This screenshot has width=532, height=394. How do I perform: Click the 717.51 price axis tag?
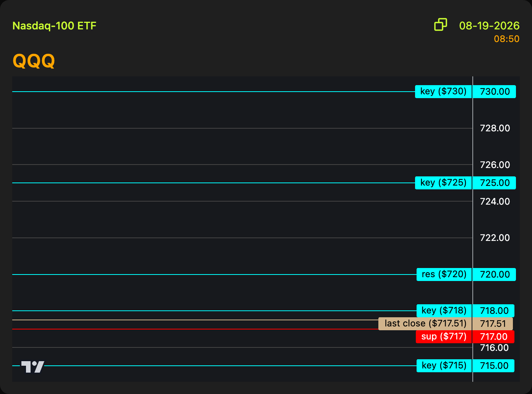pos(493,324)
